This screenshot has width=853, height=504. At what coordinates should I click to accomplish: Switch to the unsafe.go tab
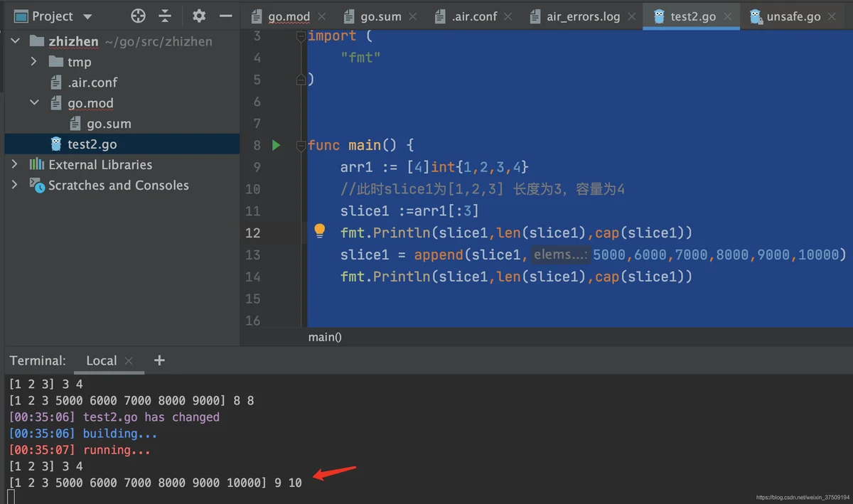point(793,16)
